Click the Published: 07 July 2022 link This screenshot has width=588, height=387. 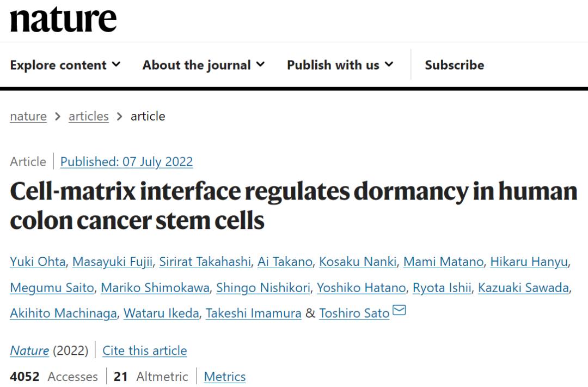click(126, 162)
